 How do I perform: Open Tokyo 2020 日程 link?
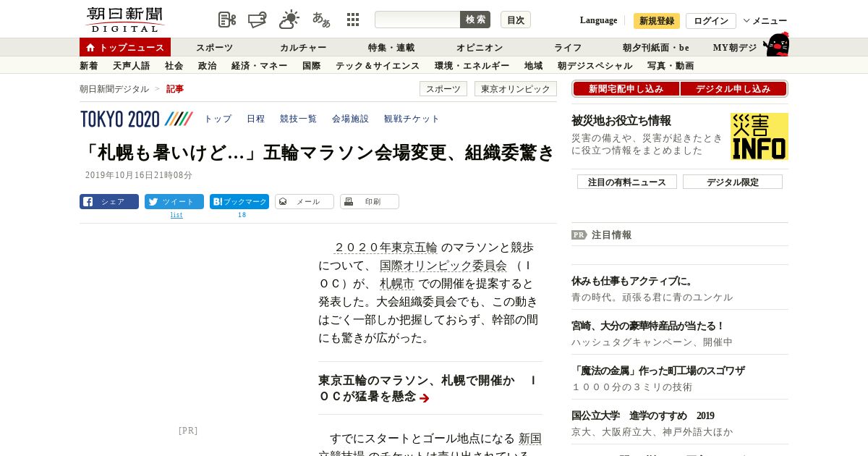coord(256,119)
